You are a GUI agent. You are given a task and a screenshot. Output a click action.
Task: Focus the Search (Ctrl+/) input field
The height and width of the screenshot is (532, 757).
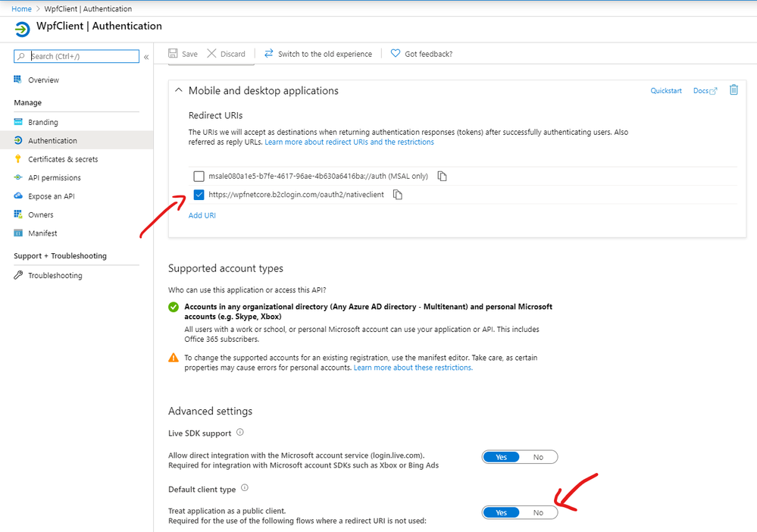[77, 57]
